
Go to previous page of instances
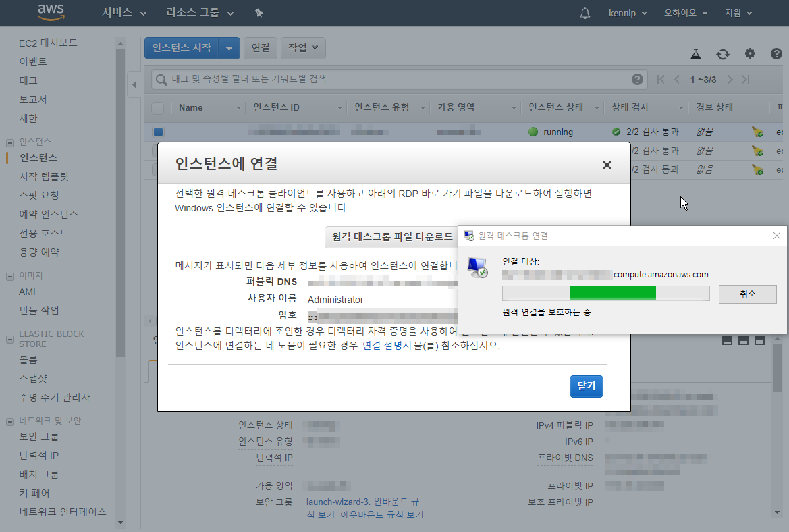677,80
